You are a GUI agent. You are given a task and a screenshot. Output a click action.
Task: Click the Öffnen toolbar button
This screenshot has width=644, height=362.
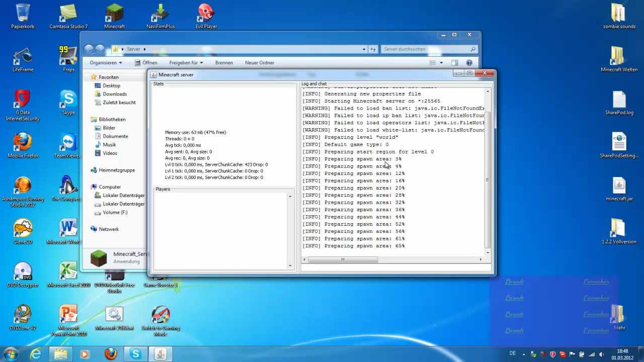[x=146, y=63]
